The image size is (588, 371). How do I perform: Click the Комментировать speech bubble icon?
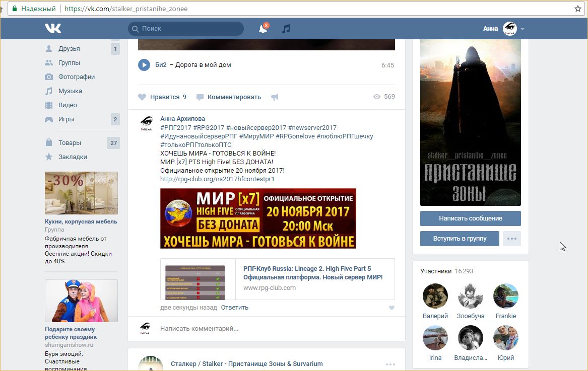(x=200, y=97)
